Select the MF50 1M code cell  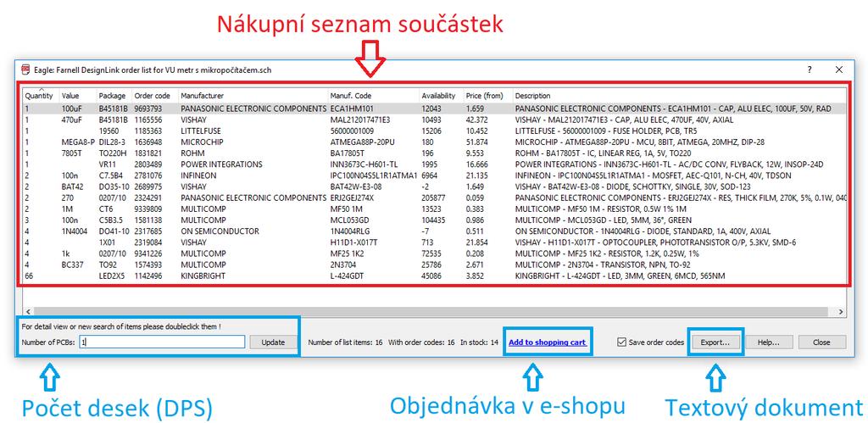click(x=346, y=209)
